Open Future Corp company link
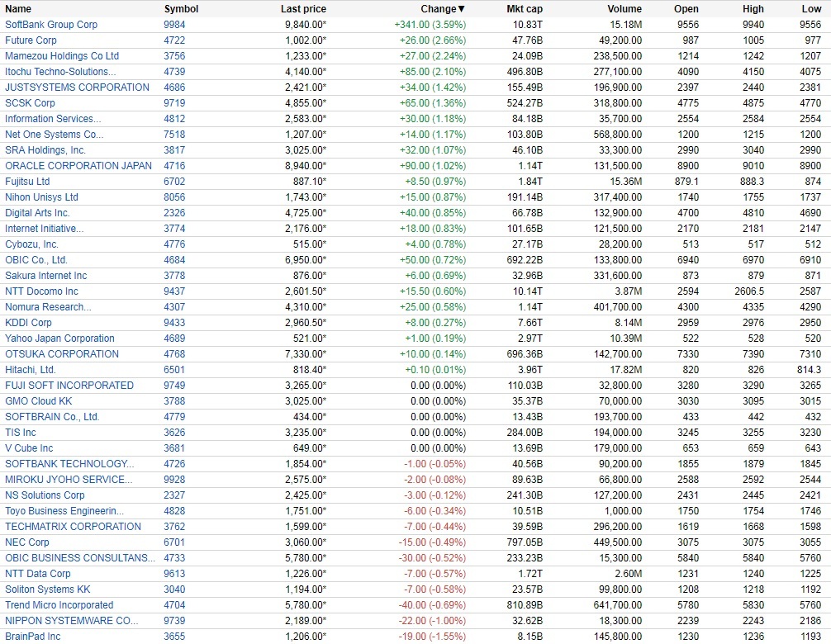Image resolution: width=831 pixels, height=644 pixels. click(x=31, y=40)
